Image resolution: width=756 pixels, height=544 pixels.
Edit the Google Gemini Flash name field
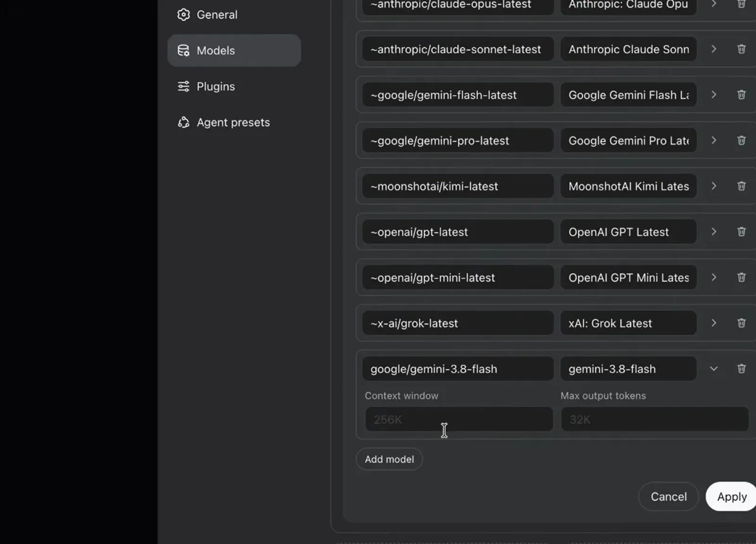[628, 95]
